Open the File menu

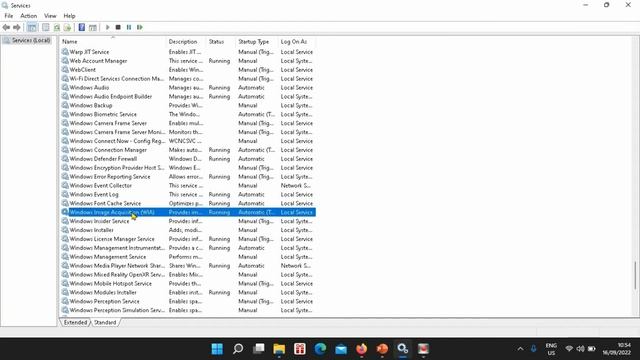point(9,16)
